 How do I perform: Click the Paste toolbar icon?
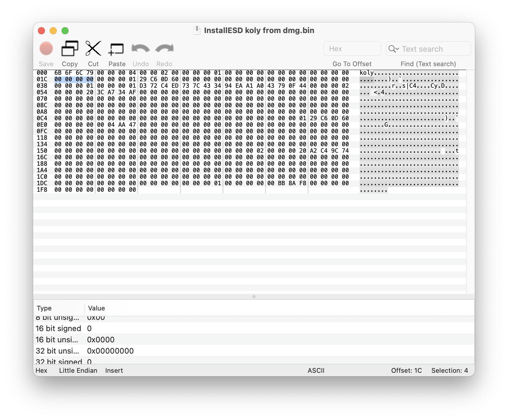click(x=116, y=49)
